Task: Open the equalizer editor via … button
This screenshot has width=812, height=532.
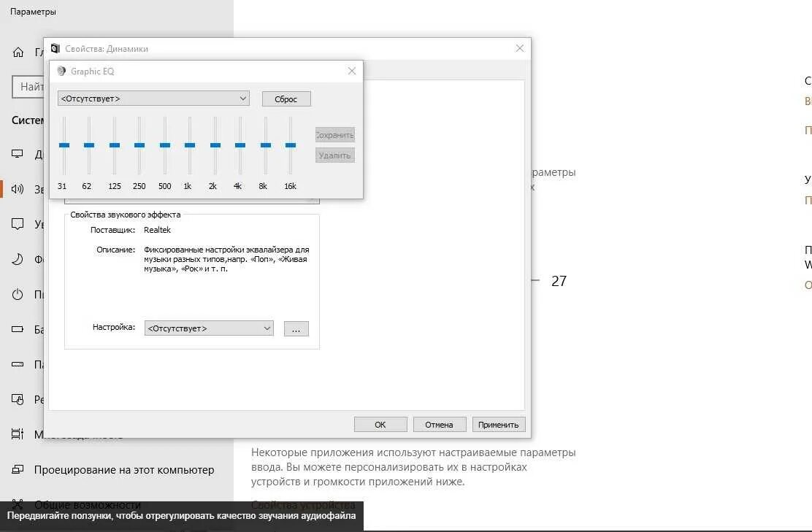Action: (x=296, y=328)
